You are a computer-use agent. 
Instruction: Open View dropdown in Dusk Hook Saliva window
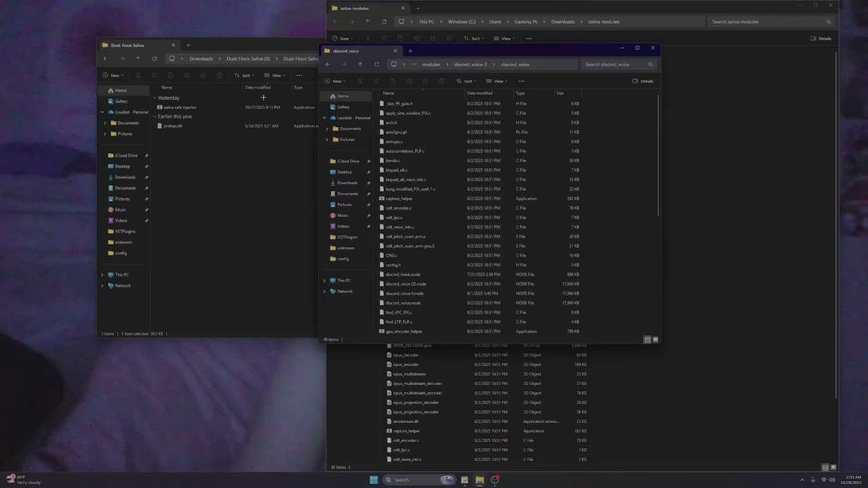[x=276, y=75]
